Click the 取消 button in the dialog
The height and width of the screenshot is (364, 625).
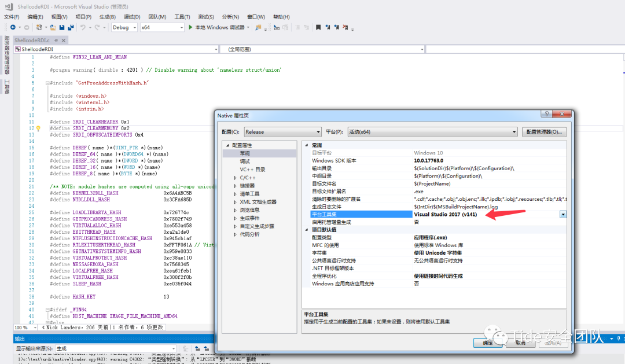coord(520,343)
